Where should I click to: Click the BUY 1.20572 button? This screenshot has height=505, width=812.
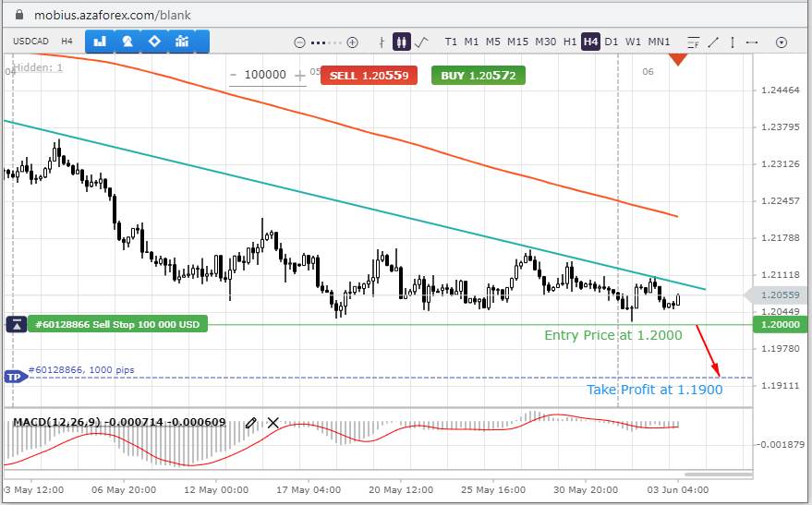pos(478,76)
